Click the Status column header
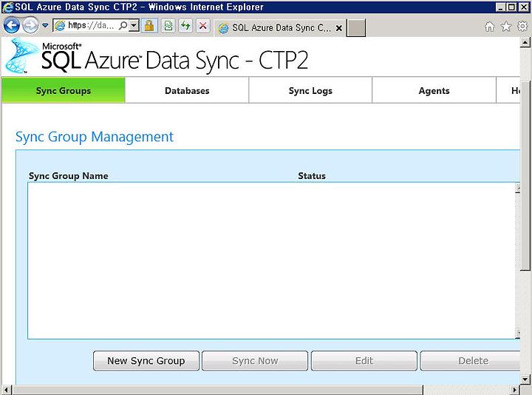Viewport: 532px width, 395px height. (312, 176)
